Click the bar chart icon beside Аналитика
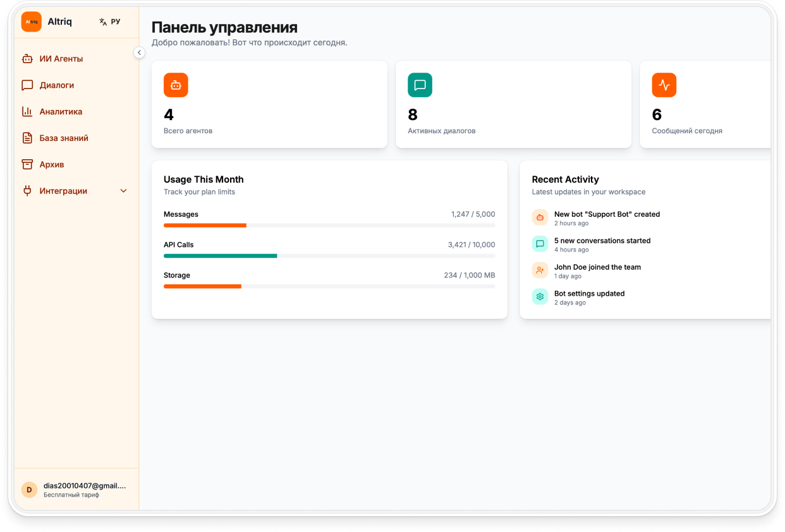This screenshot has width=785, height=532. pos(27,112)
